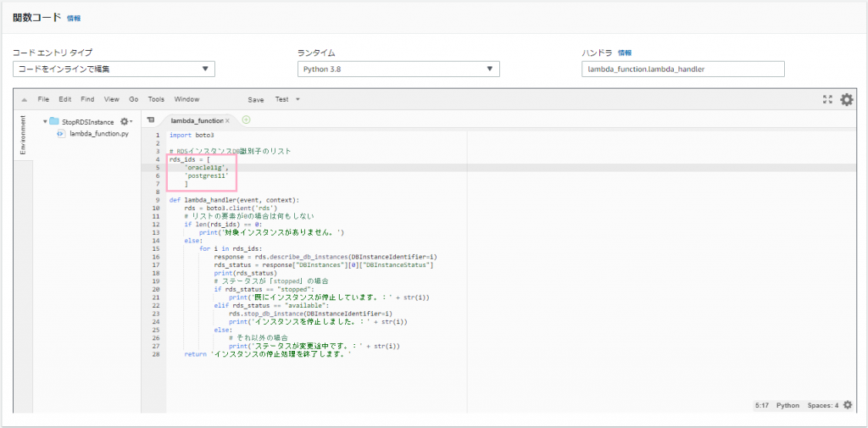Click the Save button
Viewport: 868px width, 428px height.
(256, 100)
